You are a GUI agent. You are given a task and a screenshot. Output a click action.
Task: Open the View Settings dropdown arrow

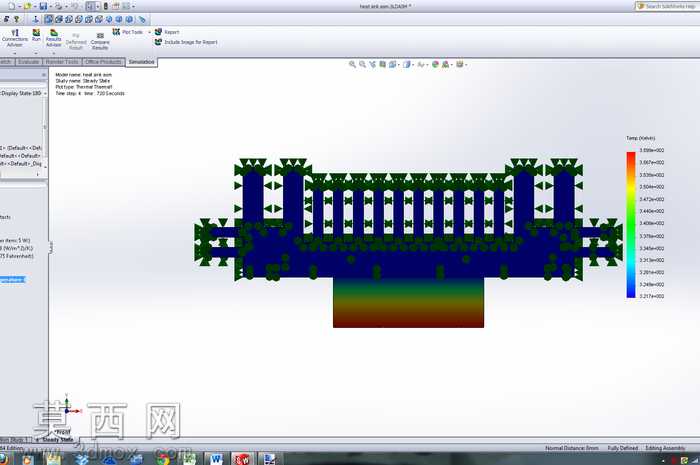466,65
